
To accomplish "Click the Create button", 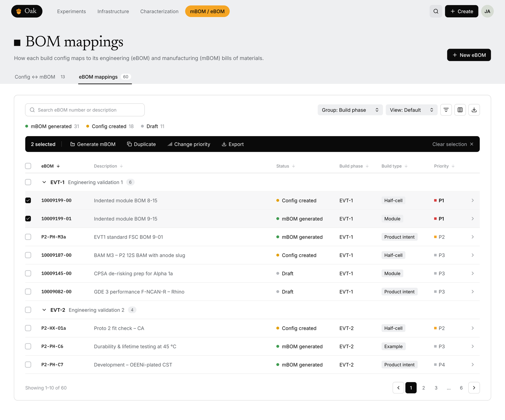I will point(461,11).
